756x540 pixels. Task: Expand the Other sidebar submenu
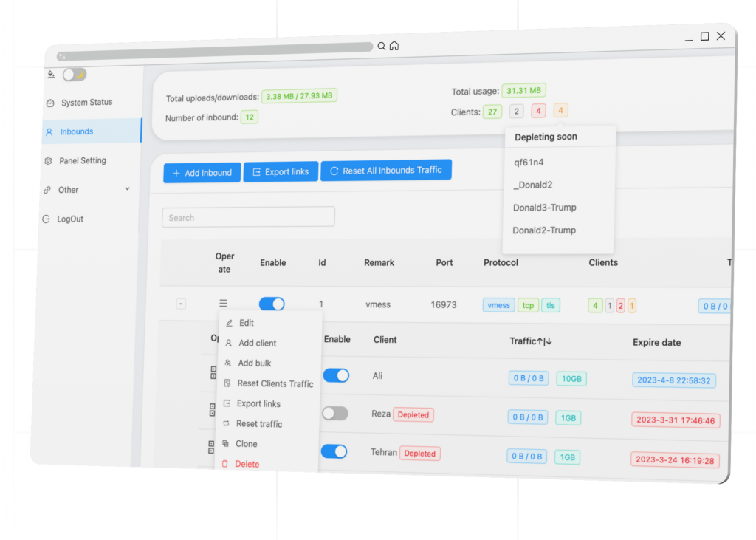coord(127,189)
